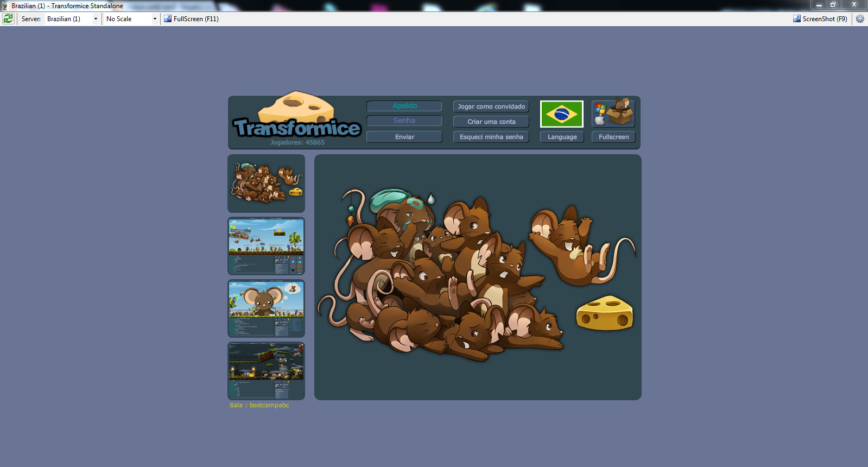
Task: Click the Language button
Action: tap(562, 137)
